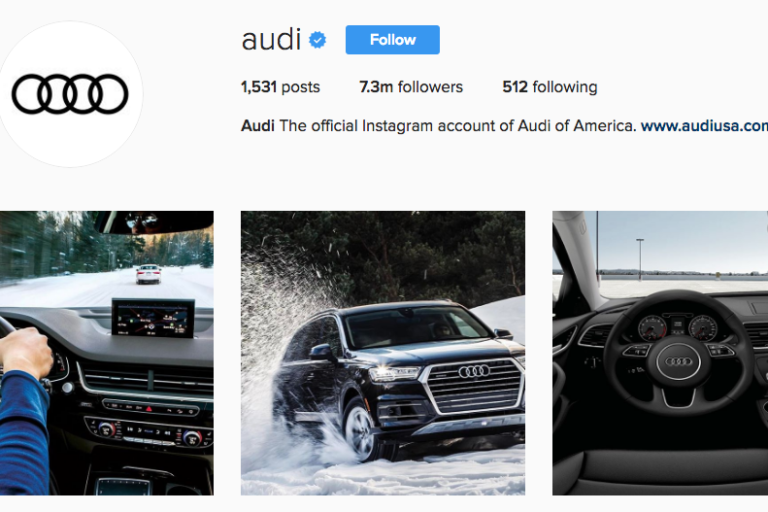The height and width of the screenshot is (512, 768).
Task: Click the Audi rings on the SUV grille
Action: (474, 371)
